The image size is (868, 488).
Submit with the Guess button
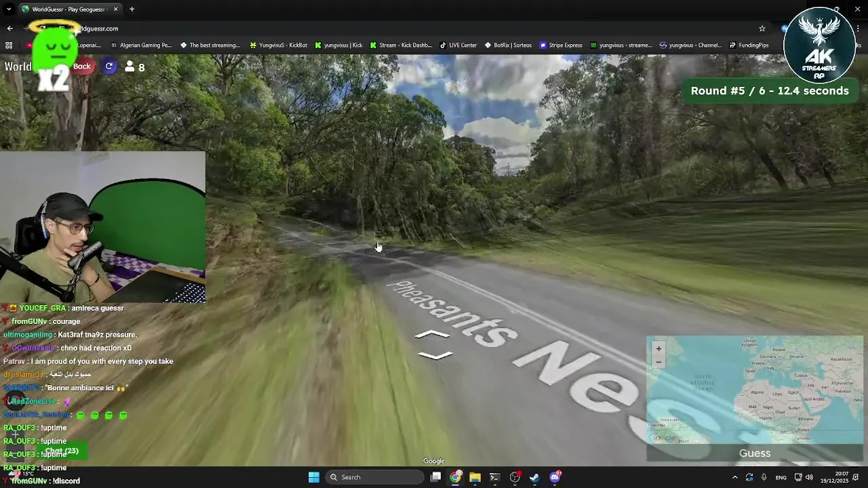[x=755, y=453]
